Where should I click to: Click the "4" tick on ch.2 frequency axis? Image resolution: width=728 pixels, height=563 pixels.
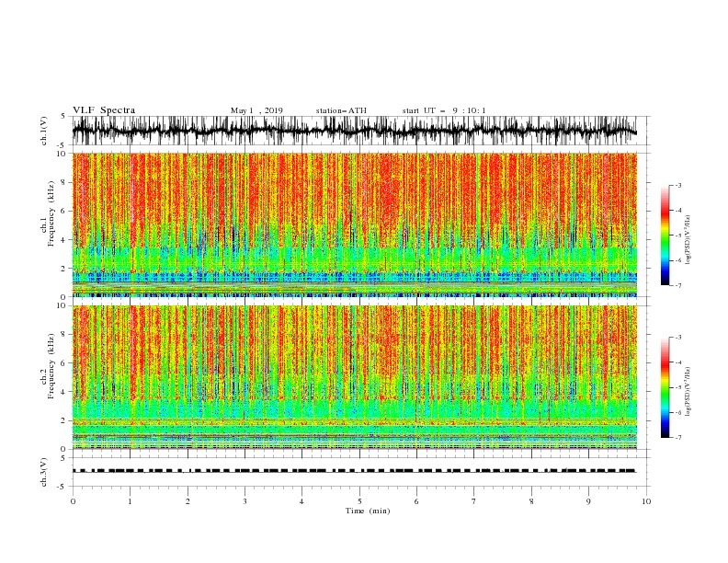tap(64, 392)
